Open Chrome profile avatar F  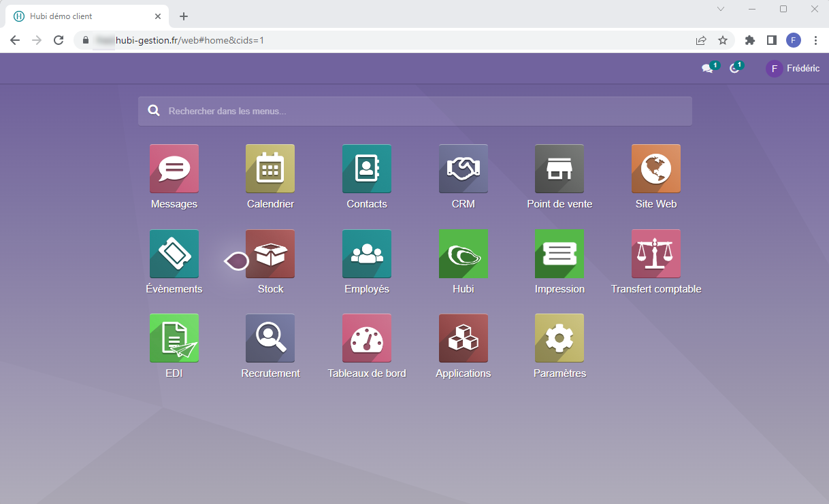(794, 40)
